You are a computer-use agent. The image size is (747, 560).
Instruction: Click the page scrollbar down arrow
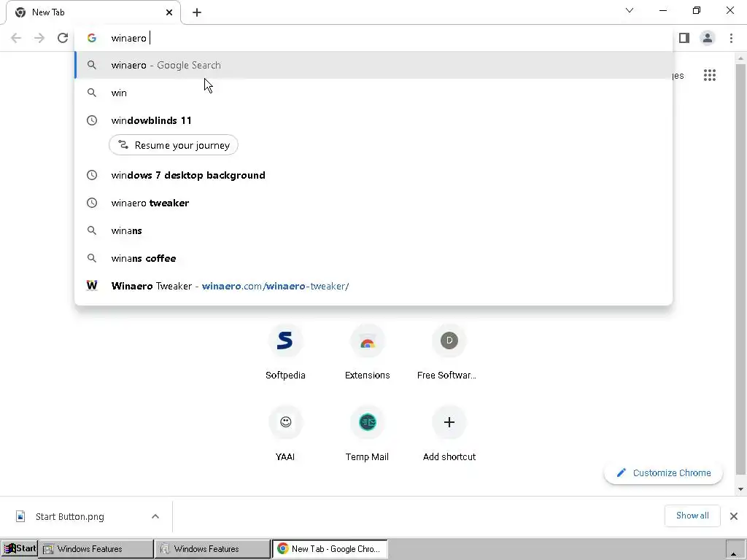coord(740,489)
